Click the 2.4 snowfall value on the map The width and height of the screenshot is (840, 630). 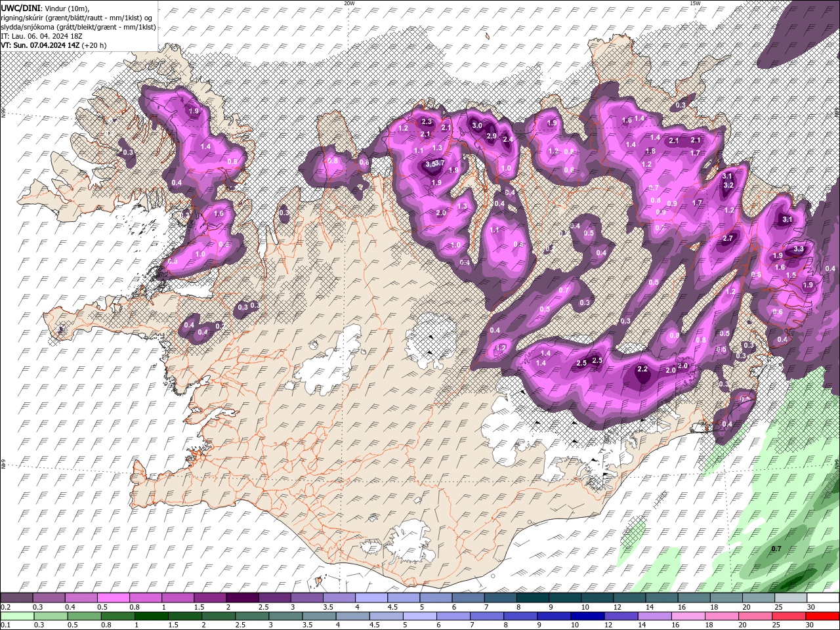507,139
